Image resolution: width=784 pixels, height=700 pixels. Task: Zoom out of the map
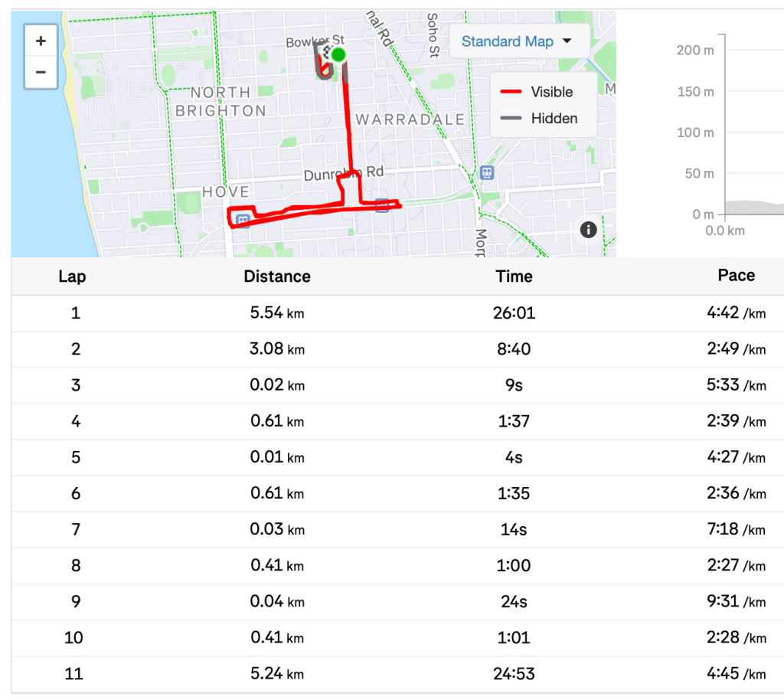[41, 73]
